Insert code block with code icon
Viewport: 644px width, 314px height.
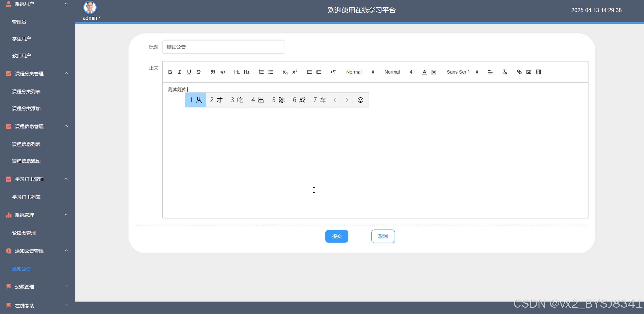[223, 72]
